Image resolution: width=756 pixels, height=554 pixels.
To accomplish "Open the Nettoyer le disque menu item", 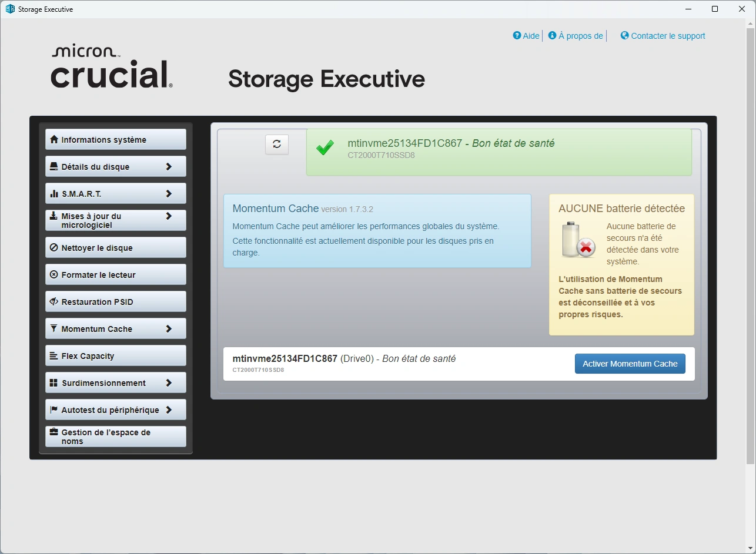I will (x=116, y=248).
